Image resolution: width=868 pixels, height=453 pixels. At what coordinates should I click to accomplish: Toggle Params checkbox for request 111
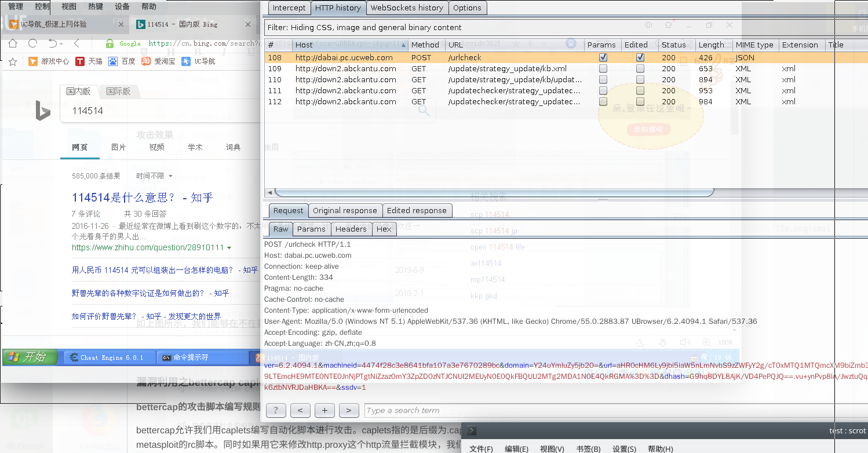coord(603,90)
